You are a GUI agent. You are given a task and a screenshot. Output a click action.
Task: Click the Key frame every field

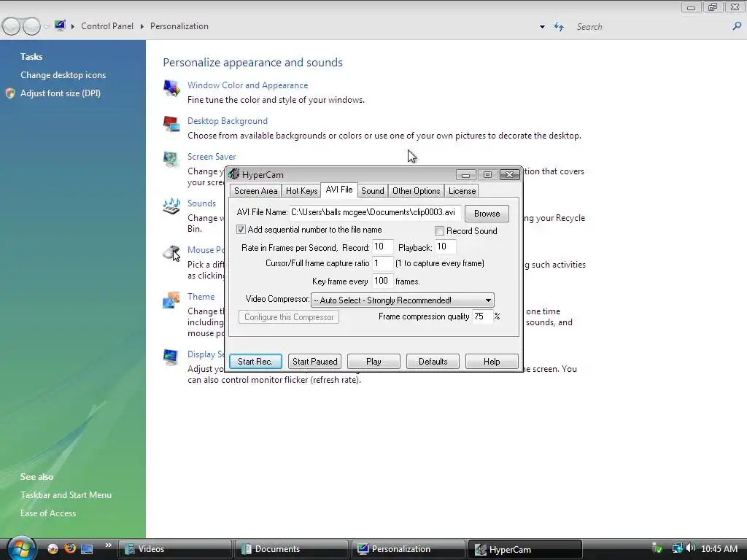[x=382, y=281]
